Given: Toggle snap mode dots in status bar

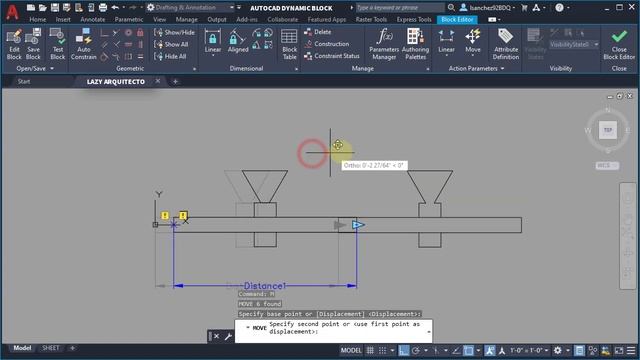Looking at the screenshot, I should tap(382, 350).
